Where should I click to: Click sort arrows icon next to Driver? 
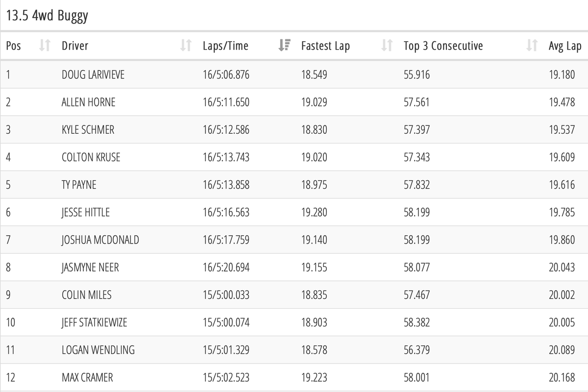pyautogui.click(x=186, y=46)
